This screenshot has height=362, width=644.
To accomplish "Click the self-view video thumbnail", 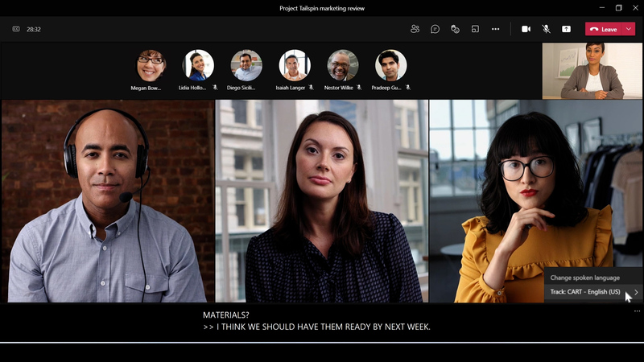I will [x=592, y=71].
